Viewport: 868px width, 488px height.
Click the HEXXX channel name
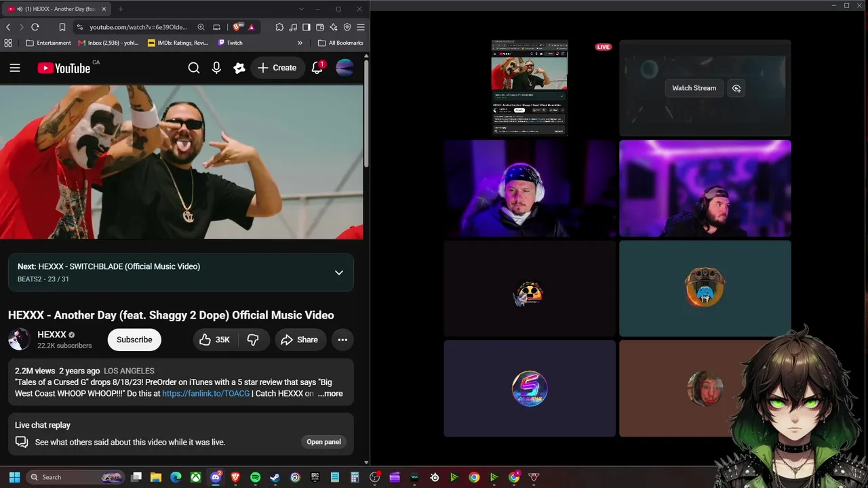52,334
